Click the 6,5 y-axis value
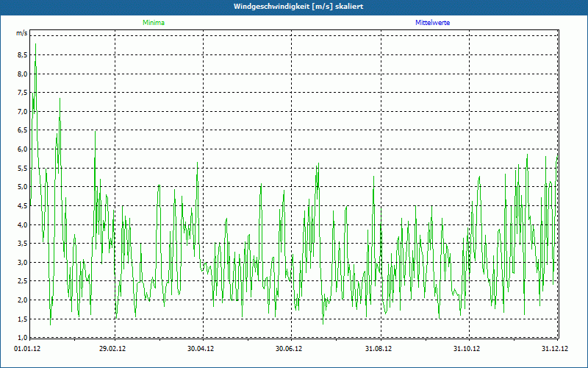The width and height of the screenshot is (588, 368). (x=23, y=130)
